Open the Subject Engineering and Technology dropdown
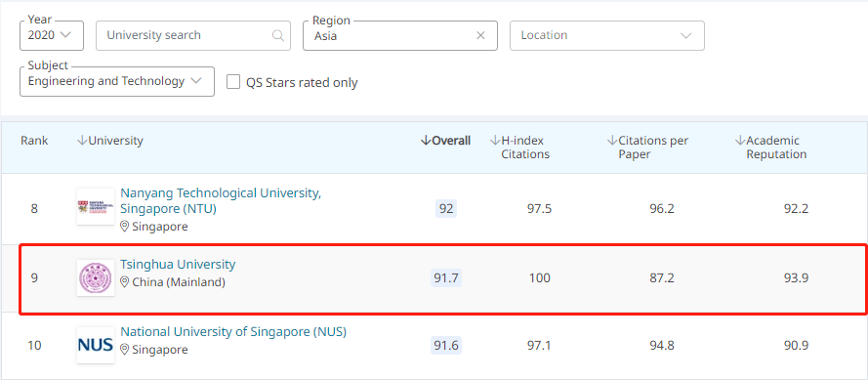 point(117,81)
